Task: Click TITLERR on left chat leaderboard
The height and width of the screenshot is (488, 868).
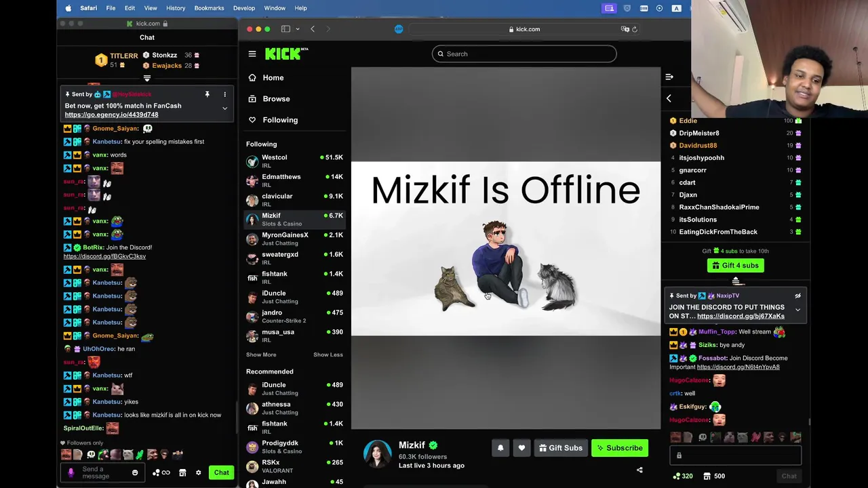Action: [x=124, y=56]
